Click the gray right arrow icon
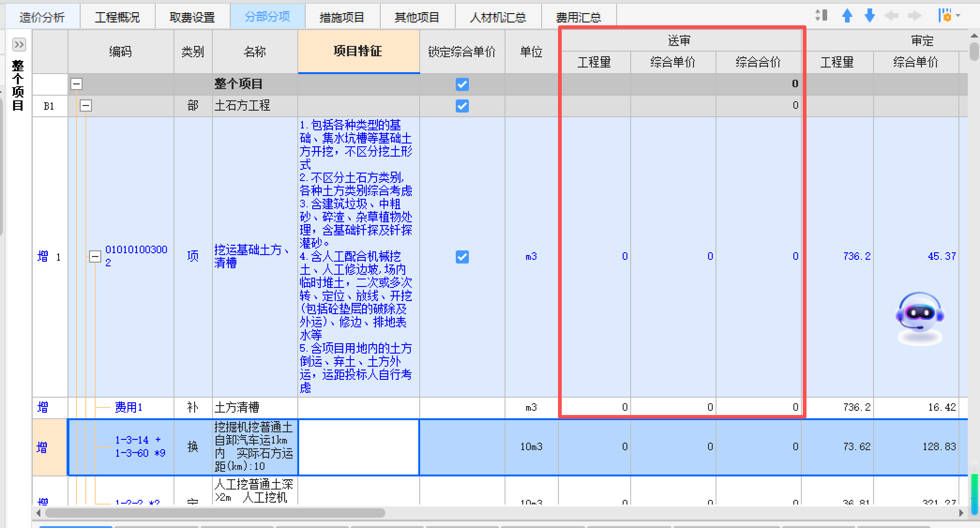Image resolution: width=980 pixels, height=528 pixels. pos(914,16)
